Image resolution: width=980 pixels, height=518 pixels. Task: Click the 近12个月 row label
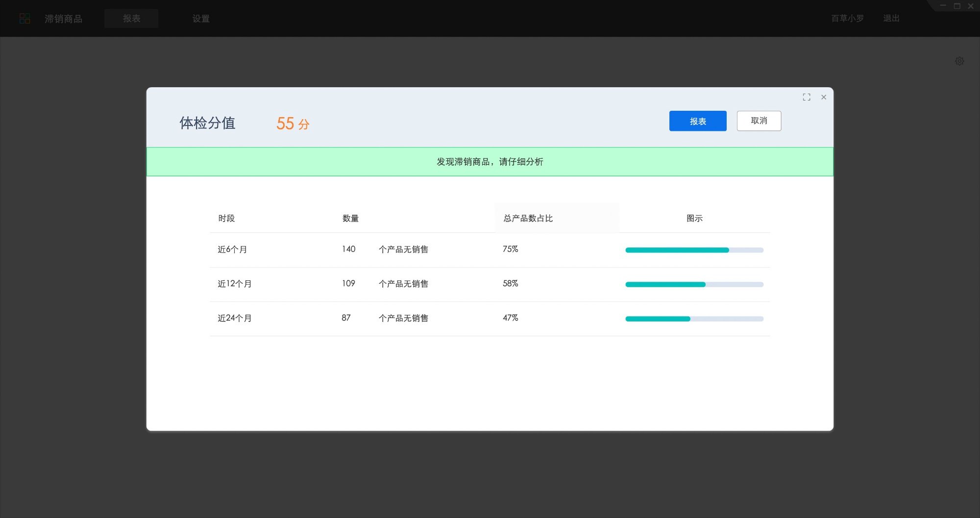tap(235, 284)
